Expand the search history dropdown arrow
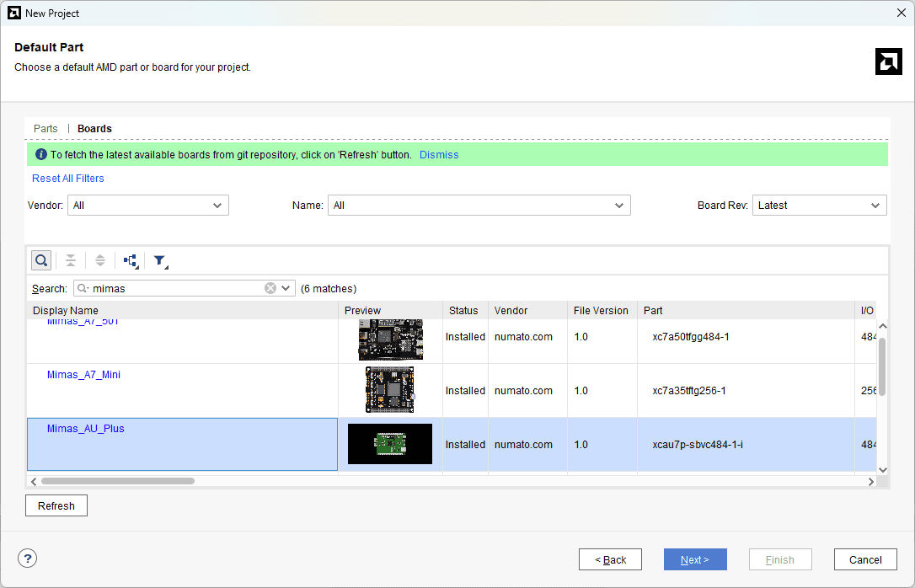 (x=286, y=288)
